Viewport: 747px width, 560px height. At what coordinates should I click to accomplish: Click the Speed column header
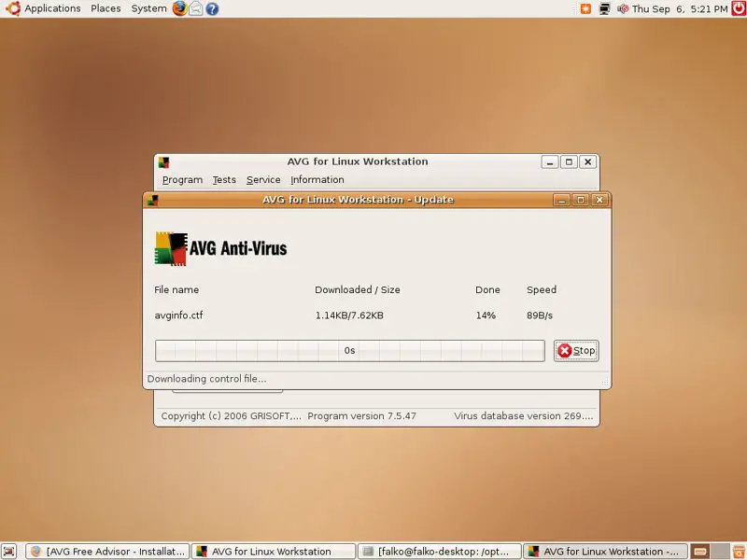[x=542, y=290]
